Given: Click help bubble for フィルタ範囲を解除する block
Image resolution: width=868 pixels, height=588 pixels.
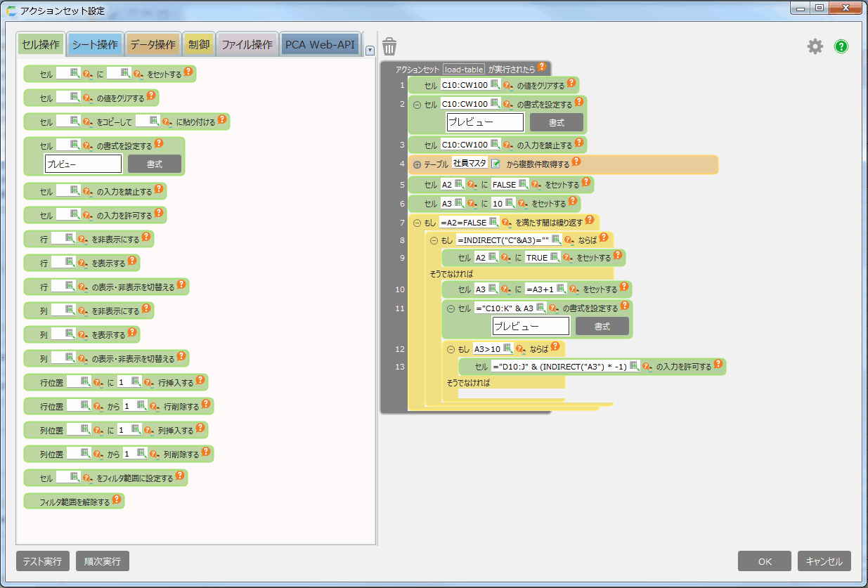Looking at the screenshot, I should (117, 501).
